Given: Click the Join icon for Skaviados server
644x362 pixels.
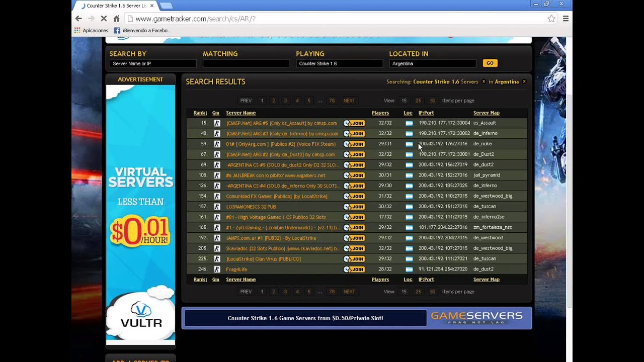Looking at the screenshot, I should (354, 248).
